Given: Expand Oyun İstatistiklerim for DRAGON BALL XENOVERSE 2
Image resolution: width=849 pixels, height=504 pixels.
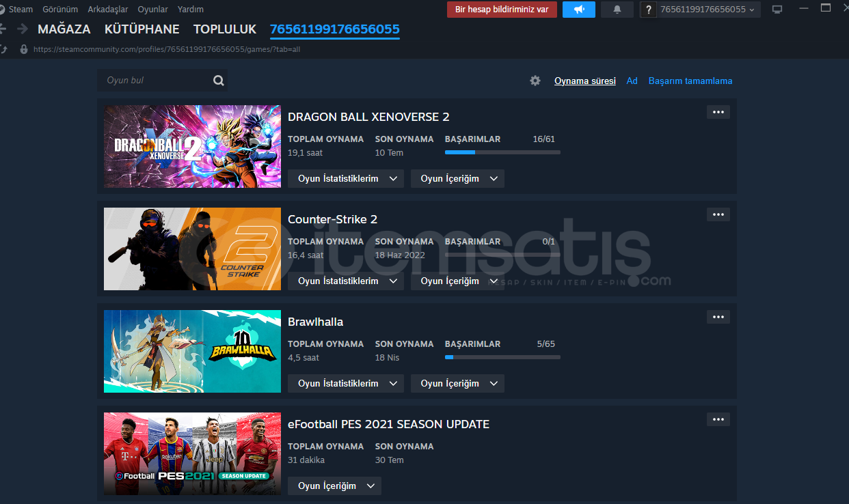Looking at the screenshot, I should (346, 178).
